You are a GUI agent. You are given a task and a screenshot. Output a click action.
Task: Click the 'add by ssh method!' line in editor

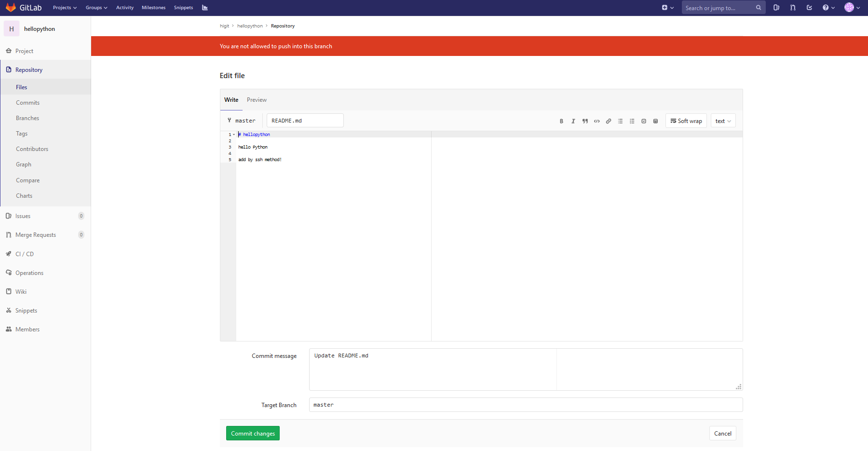pyautogui.click(x=260, y=160)
